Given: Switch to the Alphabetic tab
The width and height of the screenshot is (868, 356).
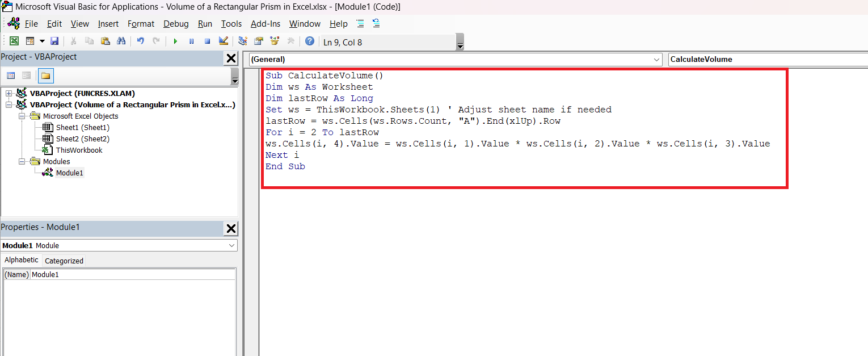Looking at the screenshot, I should (22, 259).
